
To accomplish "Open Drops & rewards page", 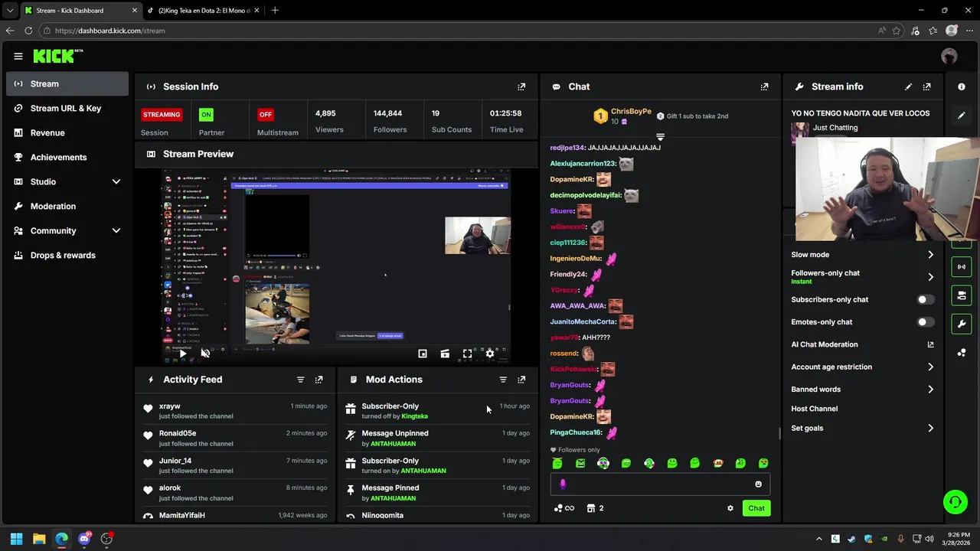I will pos(67,255).
